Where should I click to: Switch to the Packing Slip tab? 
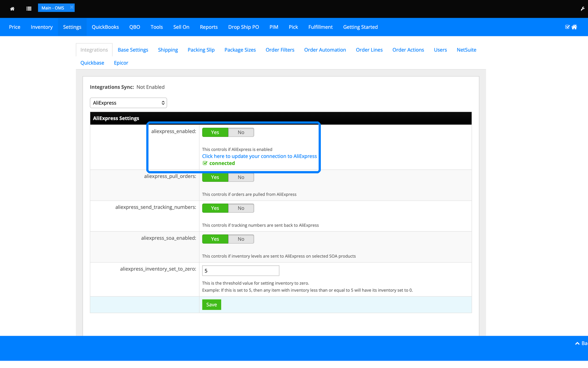201,50
